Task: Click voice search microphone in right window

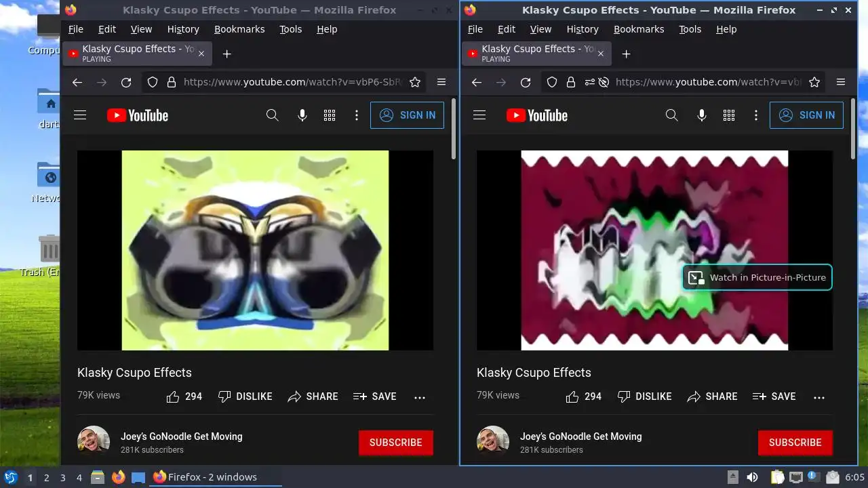Action: 702,115
